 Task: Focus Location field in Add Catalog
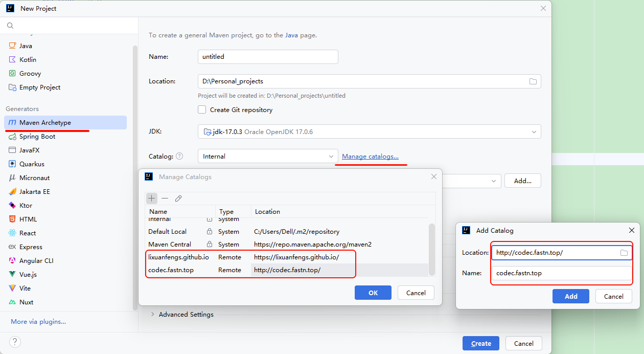pos(562,253)
